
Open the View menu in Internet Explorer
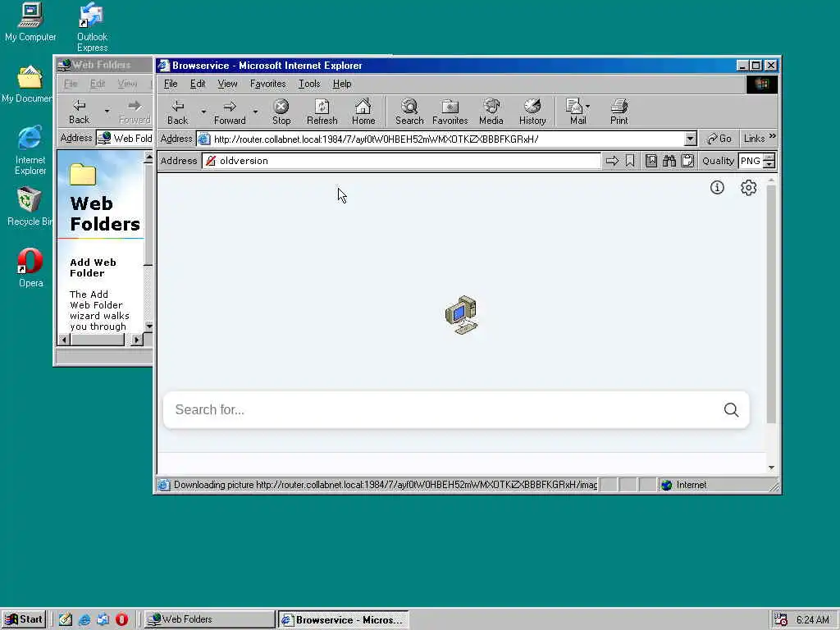point(227,84)
